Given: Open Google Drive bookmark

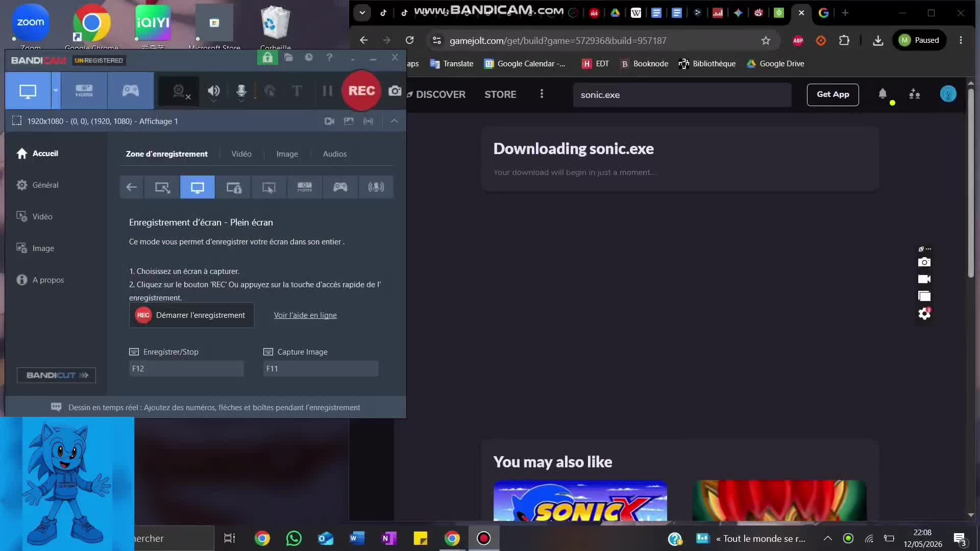Looking at the screenshot, I should 775,64.
